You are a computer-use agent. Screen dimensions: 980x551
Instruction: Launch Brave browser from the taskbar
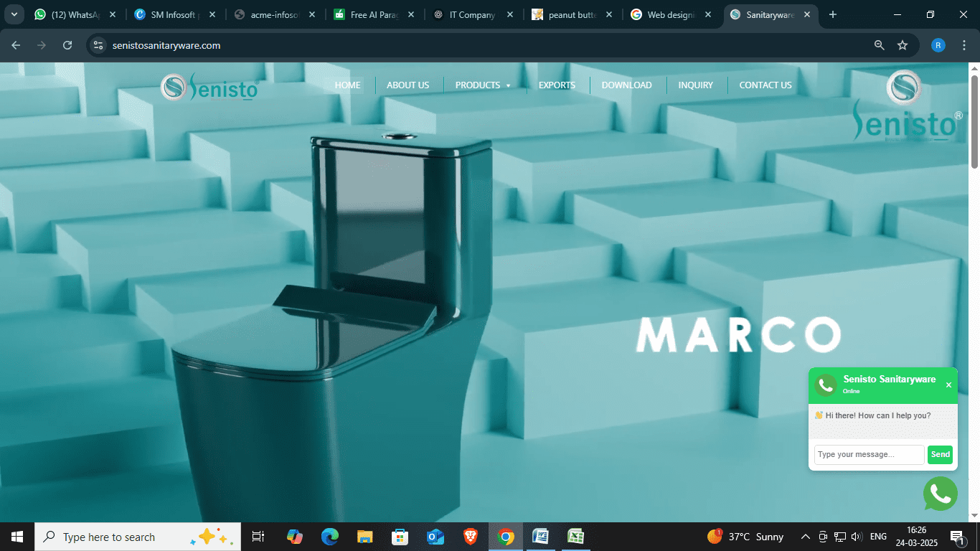pyautogui.click(x=471, y=537)
